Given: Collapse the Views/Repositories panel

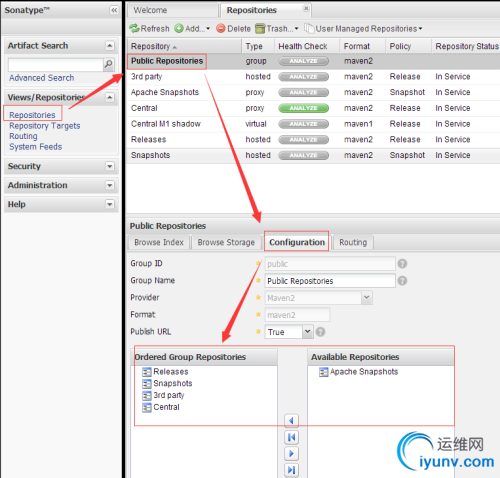Looking at the screenshot, I should (110, 97).
